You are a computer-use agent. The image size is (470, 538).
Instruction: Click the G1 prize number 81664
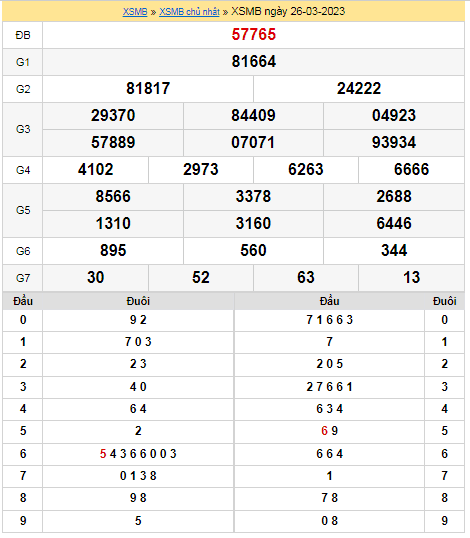(x=254, y=61)
